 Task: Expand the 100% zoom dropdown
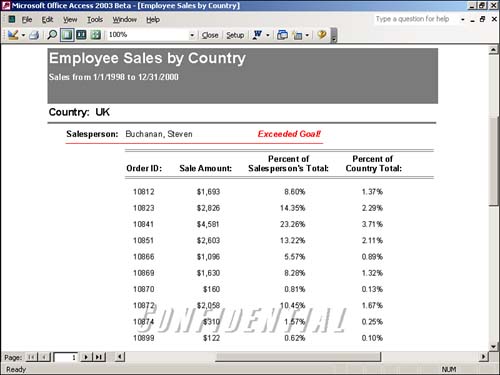(x=192, y=35)
